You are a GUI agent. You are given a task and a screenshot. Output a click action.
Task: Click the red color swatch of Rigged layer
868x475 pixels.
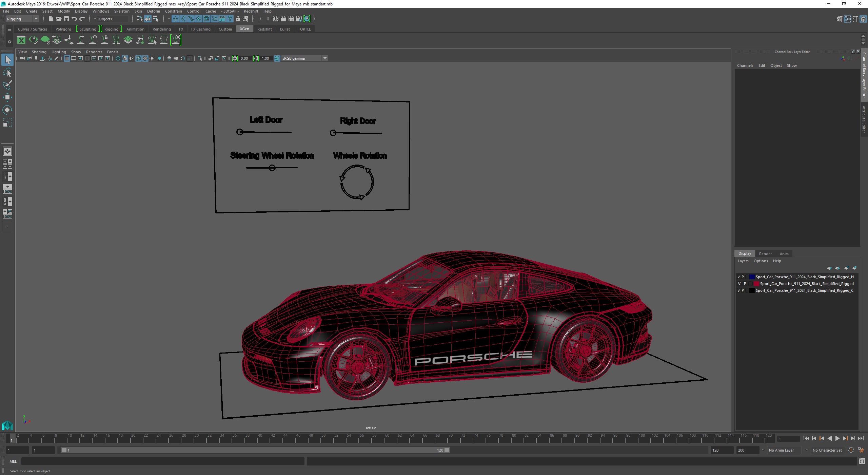(756, 284)
